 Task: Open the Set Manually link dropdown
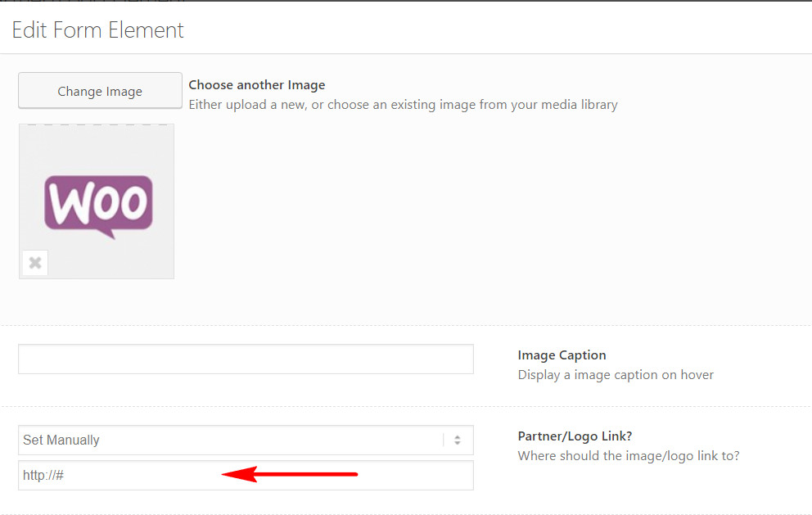(x=246, y=440)
